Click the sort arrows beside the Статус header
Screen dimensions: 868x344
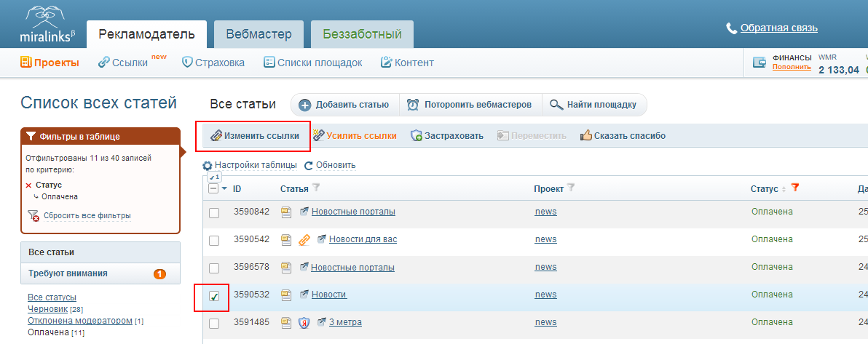click(784, 189)
